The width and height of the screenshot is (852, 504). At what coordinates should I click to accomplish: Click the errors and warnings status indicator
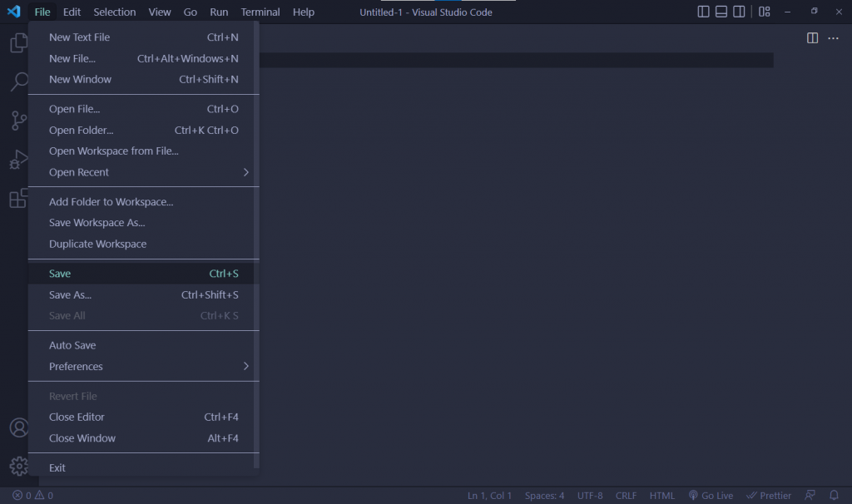click(33, 496)
